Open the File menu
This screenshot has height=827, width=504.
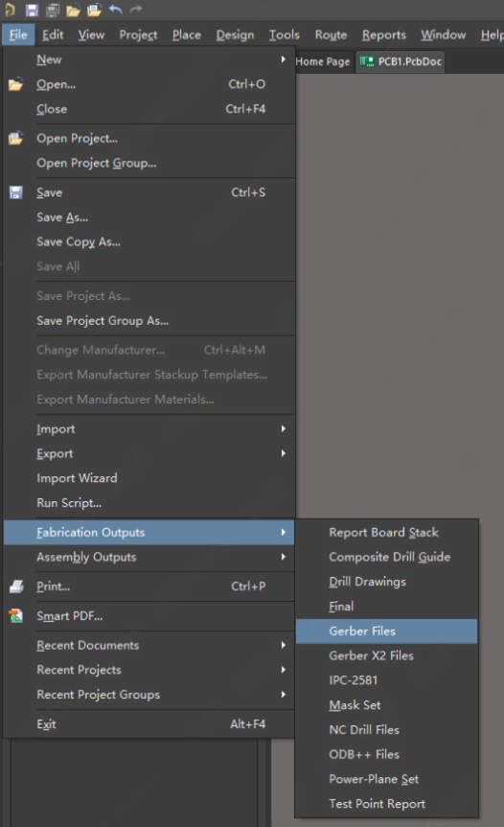tap(18, 34)
